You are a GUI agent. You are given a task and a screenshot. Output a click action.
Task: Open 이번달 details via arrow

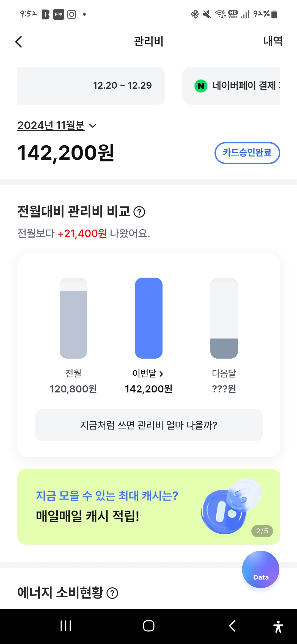pos(161,374)
